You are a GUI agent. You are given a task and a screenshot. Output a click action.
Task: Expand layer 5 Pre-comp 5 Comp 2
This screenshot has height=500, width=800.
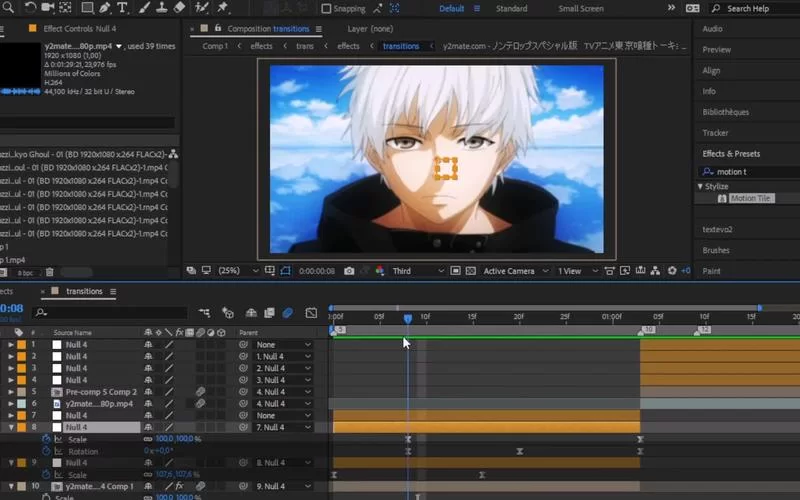click(10, 392)
